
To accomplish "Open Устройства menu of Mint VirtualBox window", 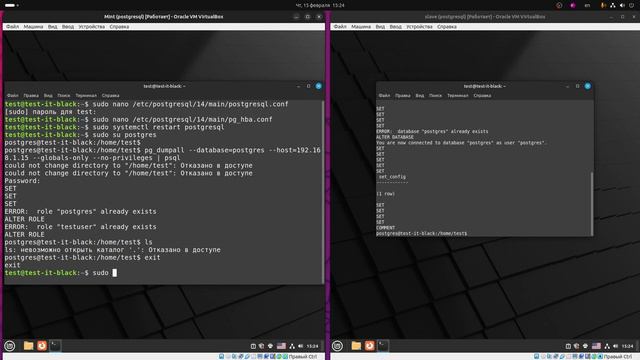I will [91, 27].
